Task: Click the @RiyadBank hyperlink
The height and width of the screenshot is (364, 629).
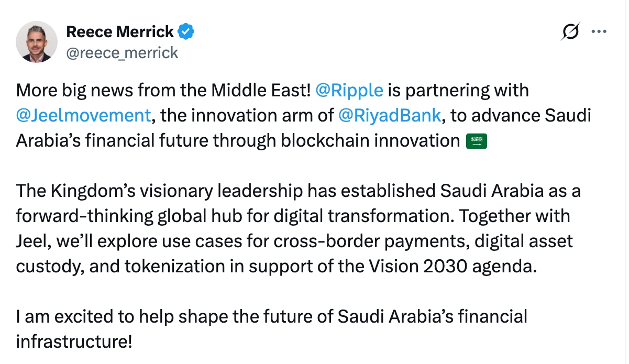Action: point(391,115)
